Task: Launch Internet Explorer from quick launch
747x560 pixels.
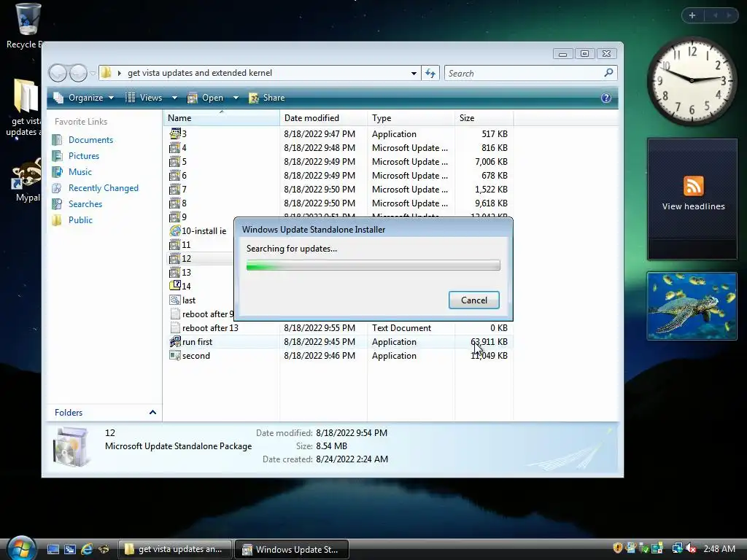Action: pyautogui.click(x=86, y=549)
